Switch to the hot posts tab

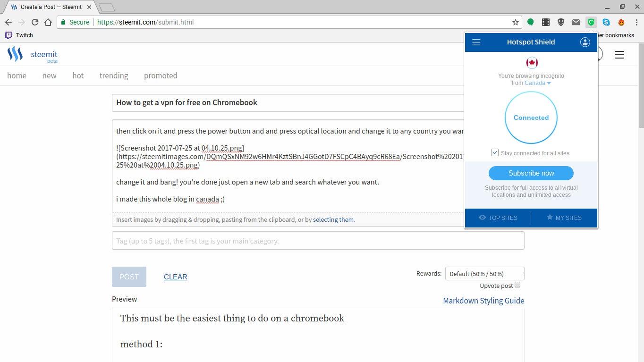tap(78, 76)
